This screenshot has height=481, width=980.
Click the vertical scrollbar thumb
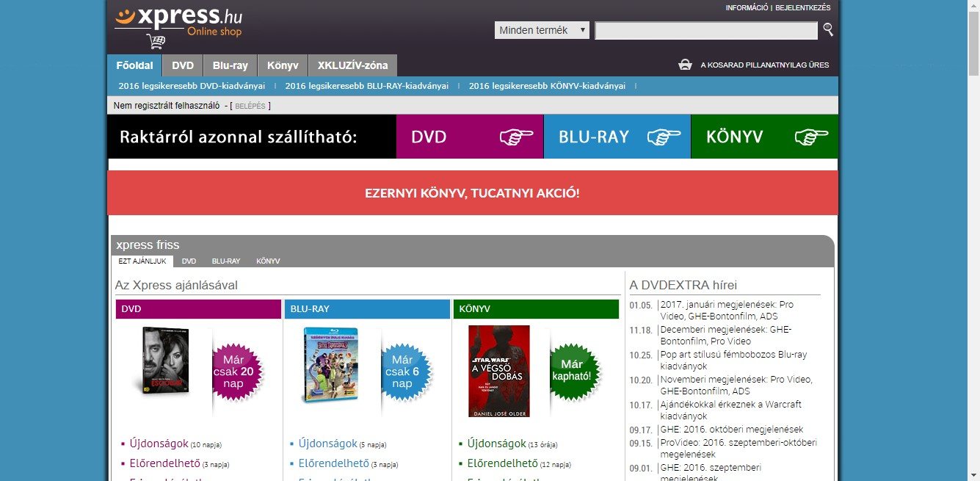pyautogui.click(x=973, y=44)
